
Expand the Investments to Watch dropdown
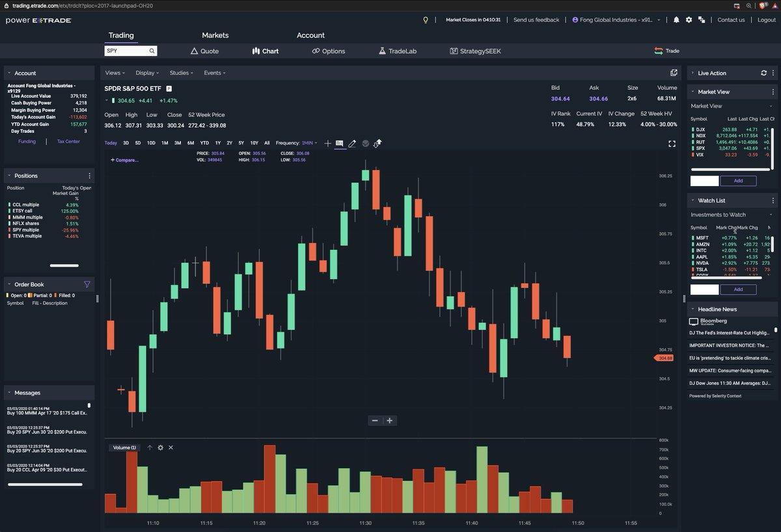pyautogui.click(x=771, y=215)
